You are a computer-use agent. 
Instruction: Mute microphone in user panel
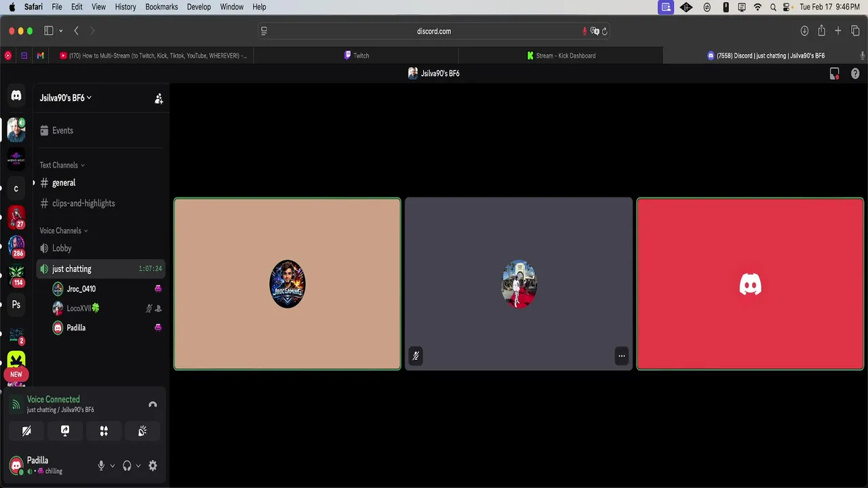(101, 466)
